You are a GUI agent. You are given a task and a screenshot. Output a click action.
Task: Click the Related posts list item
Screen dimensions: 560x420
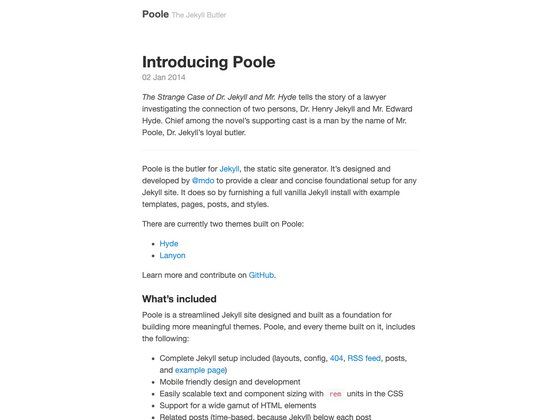pos(265,416)
